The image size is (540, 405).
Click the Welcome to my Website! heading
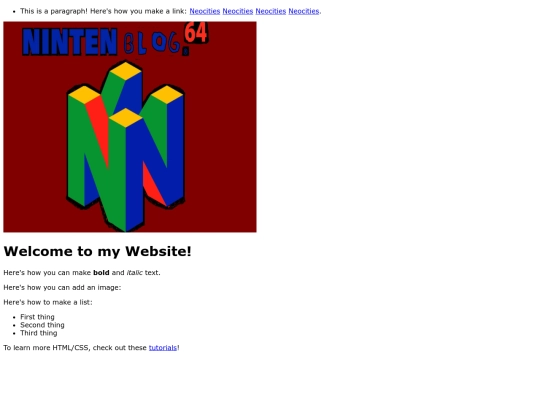tap(97, 251)
